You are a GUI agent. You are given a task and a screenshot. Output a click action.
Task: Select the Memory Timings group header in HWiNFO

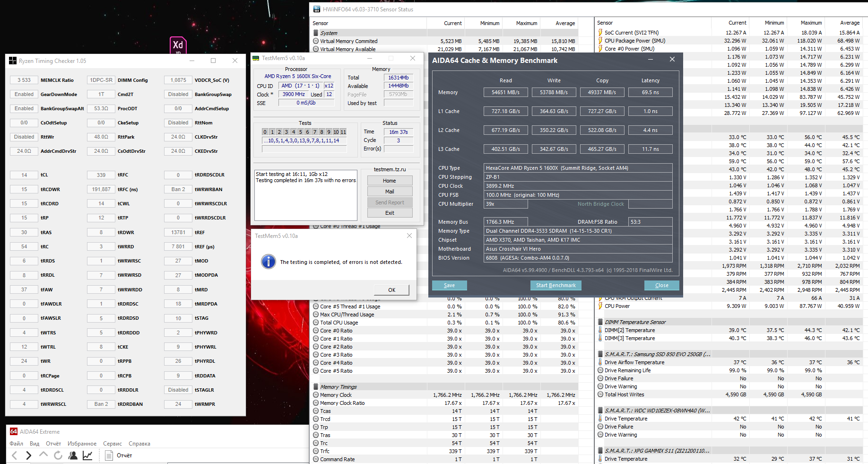339,387
